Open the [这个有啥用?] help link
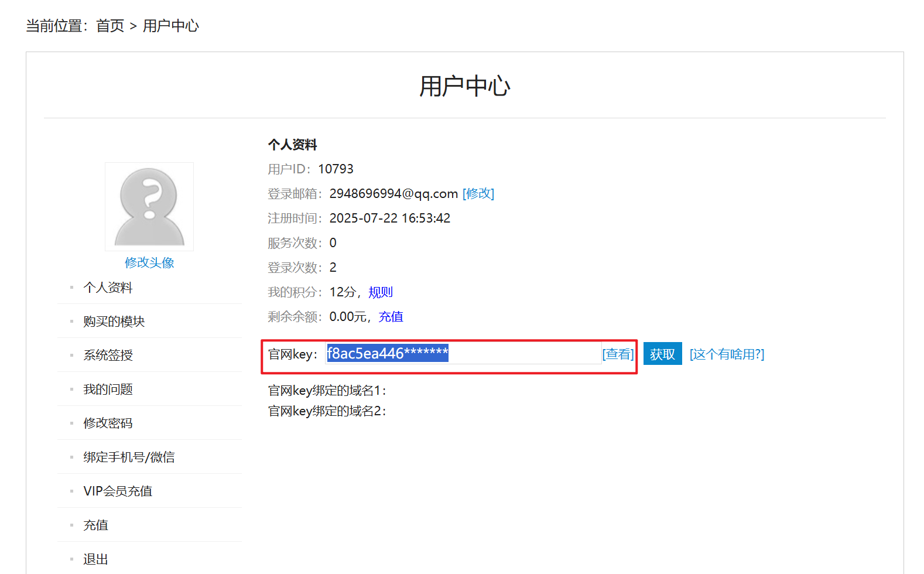 coord(727,354)
